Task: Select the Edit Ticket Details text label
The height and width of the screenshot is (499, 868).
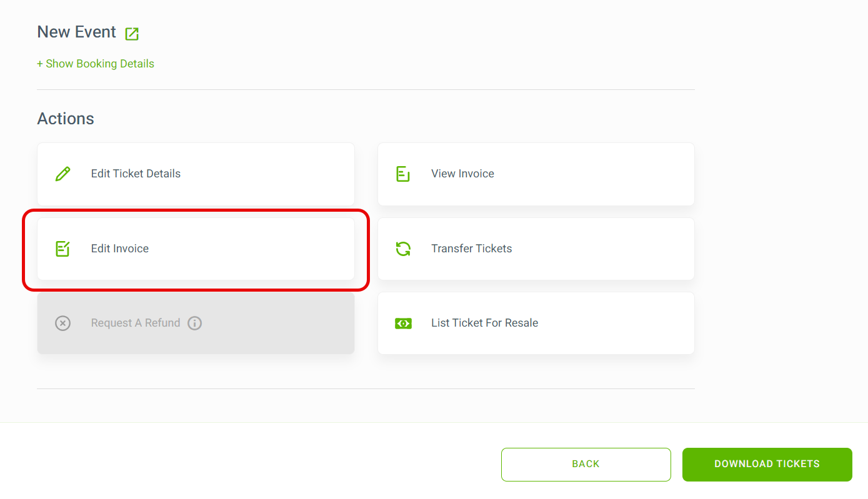Action: pos(136,174)
